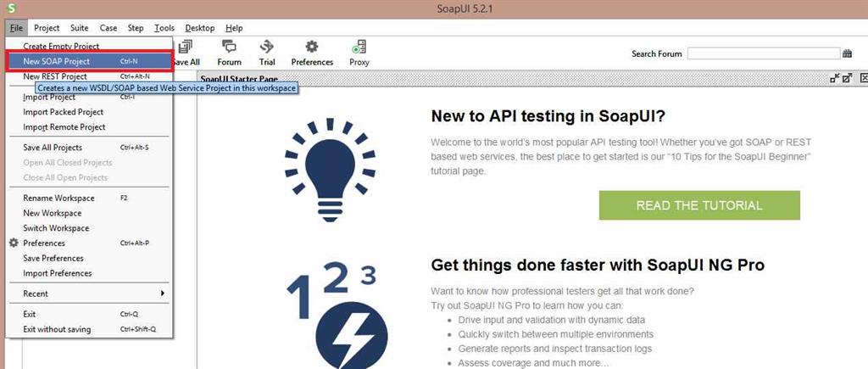Click the Forum toolbar icon
The width and height of the screenshot is (868, 369).
pyautogui.click(x=229, y=51)
